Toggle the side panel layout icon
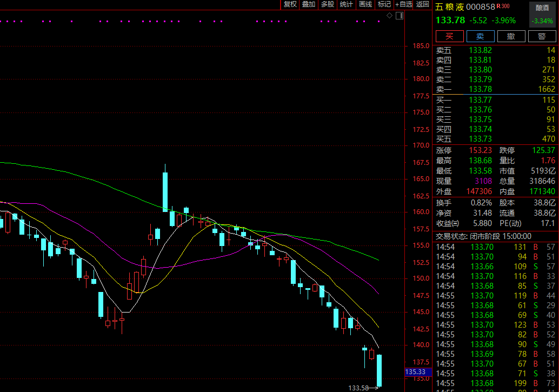Image resolution: width=559 pixels, height=392 pixels. coord(400,16)
